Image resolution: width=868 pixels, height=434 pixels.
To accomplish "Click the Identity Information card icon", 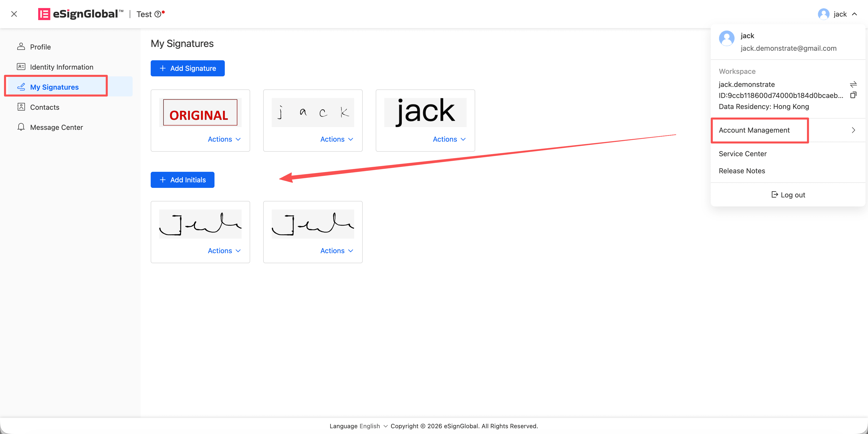I will tap(21, 67).
